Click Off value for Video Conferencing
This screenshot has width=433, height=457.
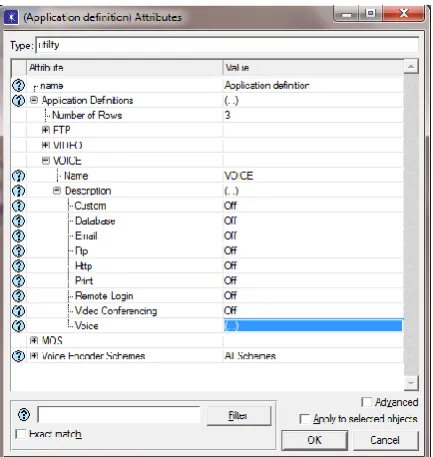(x=313, y=311)
